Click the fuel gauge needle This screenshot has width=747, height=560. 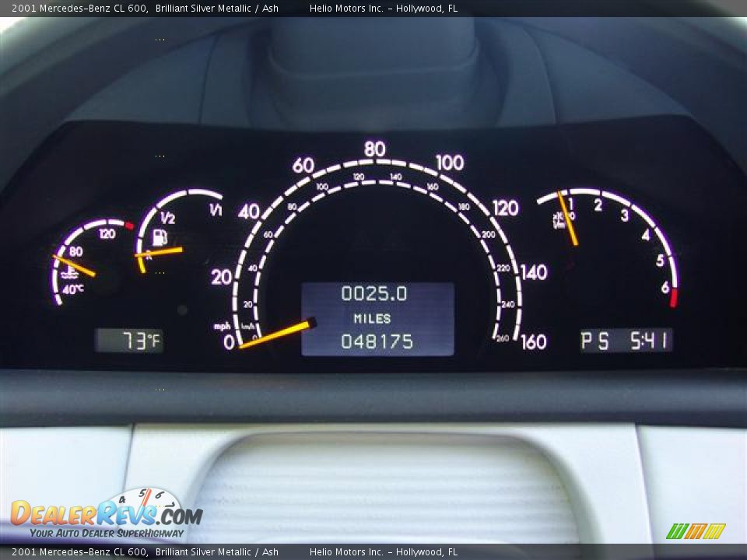click(x=160, y=252)
